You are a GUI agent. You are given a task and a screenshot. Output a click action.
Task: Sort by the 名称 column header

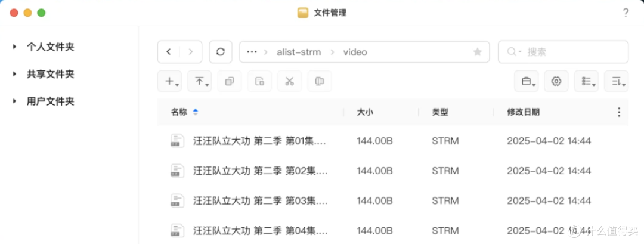[x=179, y=112]
